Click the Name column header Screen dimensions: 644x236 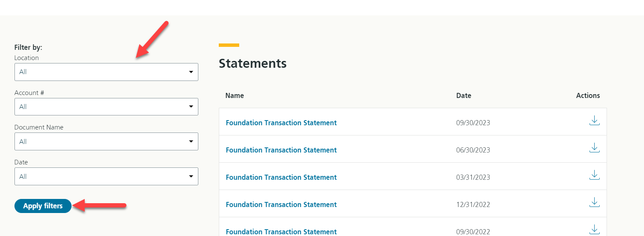235,95
